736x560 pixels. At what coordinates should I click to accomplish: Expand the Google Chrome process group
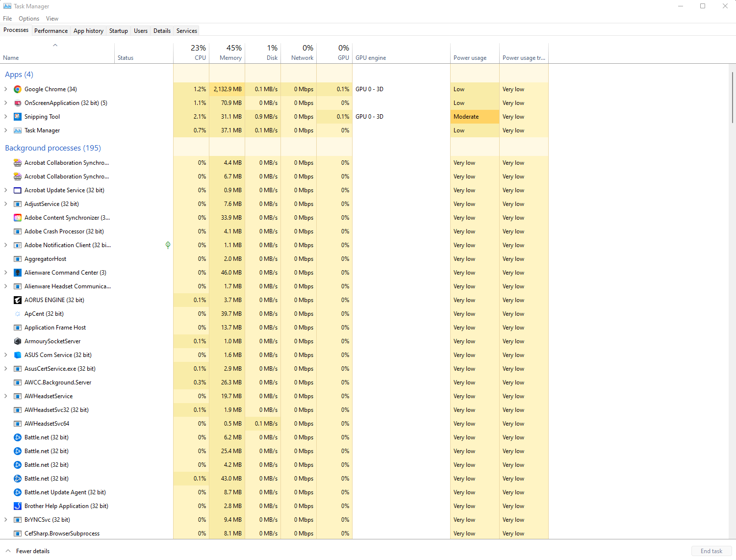tap(6, 89)
